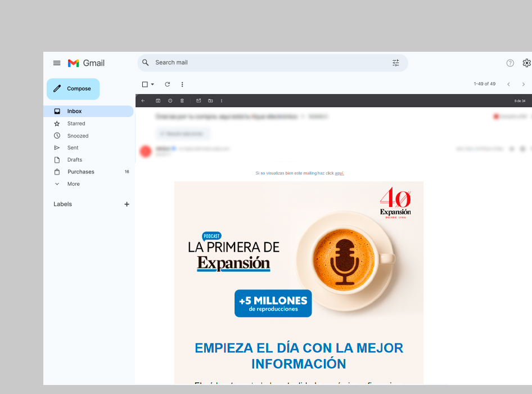Click the Gmail logo
This screenshot has height=394, width=532.
86,63
